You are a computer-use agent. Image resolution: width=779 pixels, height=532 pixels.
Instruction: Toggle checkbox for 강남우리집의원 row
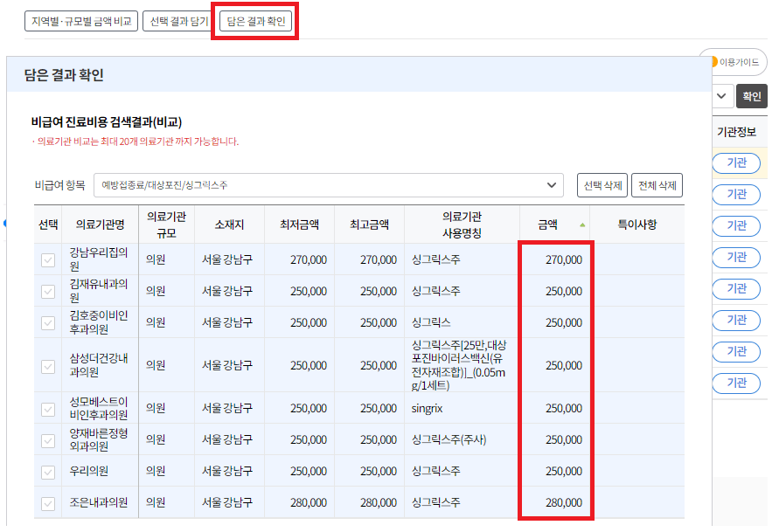48,260
